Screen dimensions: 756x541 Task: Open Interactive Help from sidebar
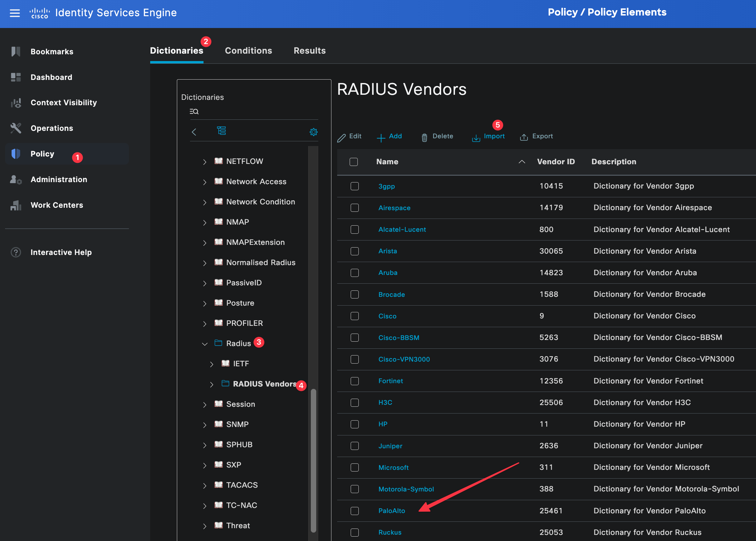pos(61,252)
